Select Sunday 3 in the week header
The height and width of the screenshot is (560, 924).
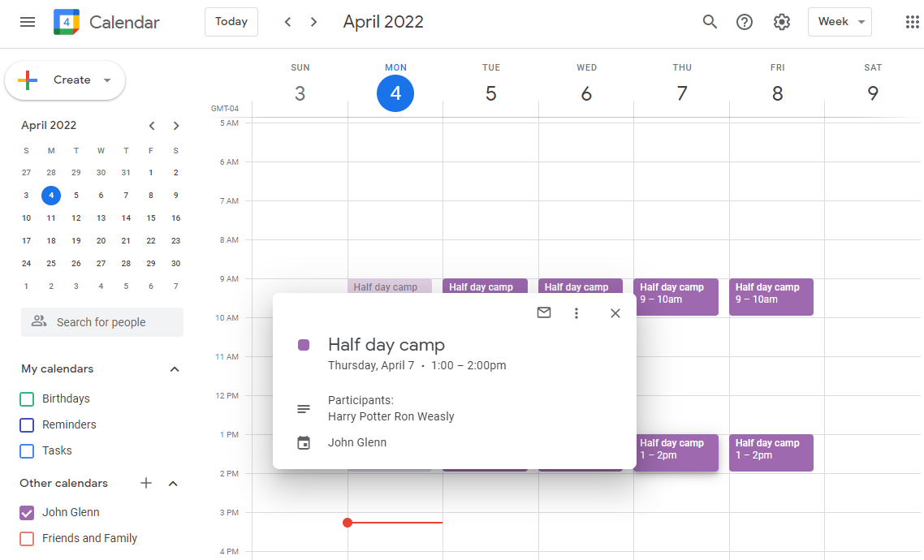(300, 93)
